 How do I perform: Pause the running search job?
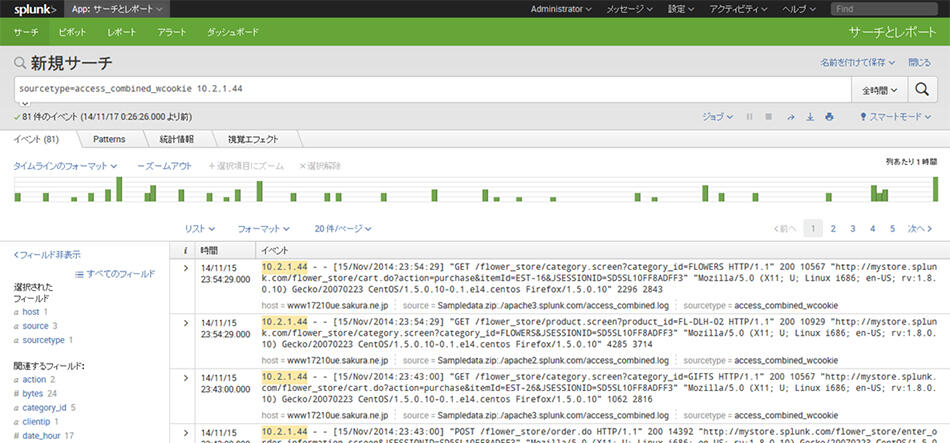(x=750, y=117)
